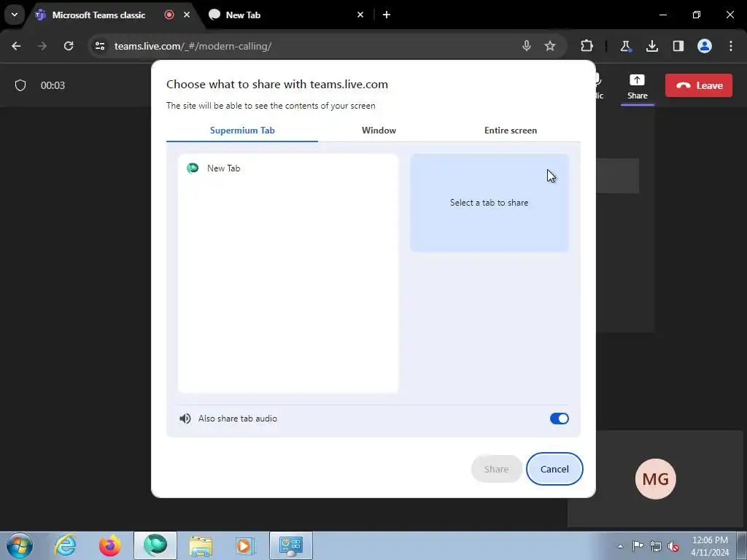Click the call timer 00:03
The image size is (747, 560).
(53, 86)
